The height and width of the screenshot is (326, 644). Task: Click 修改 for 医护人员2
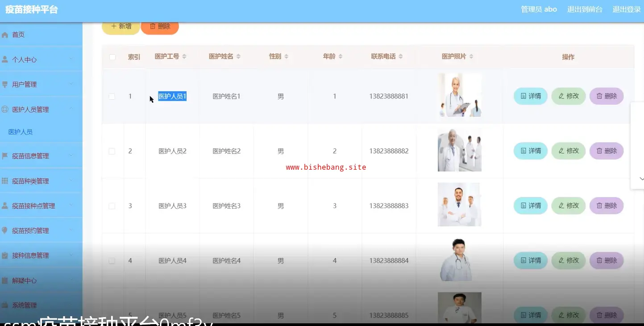pos(569,151)
